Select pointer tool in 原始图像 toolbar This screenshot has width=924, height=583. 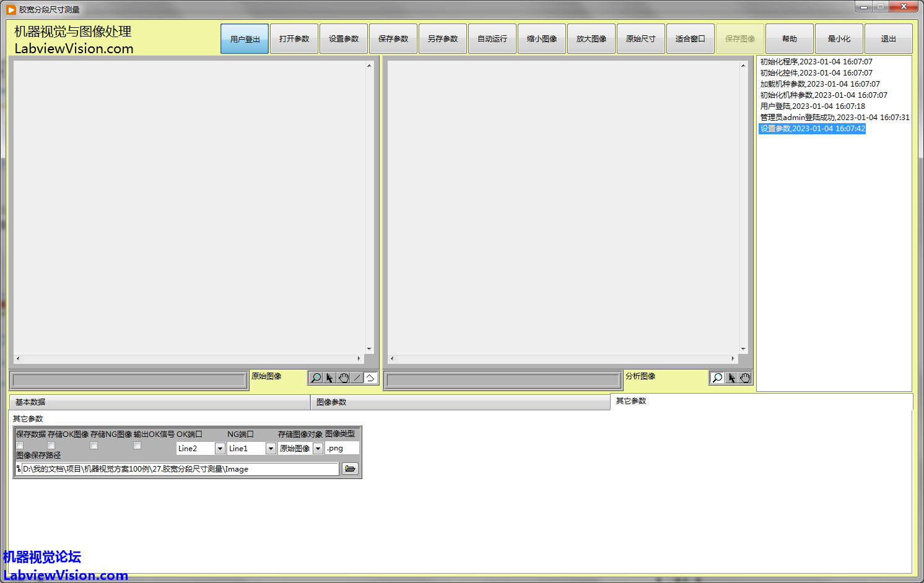coord(329,378)
